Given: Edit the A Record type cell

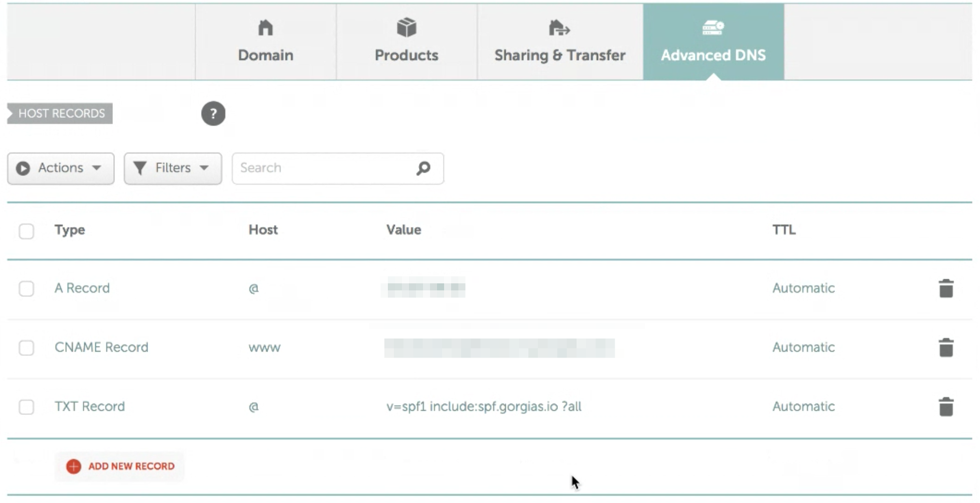Looking at the screenshot, I should [82, 288].
